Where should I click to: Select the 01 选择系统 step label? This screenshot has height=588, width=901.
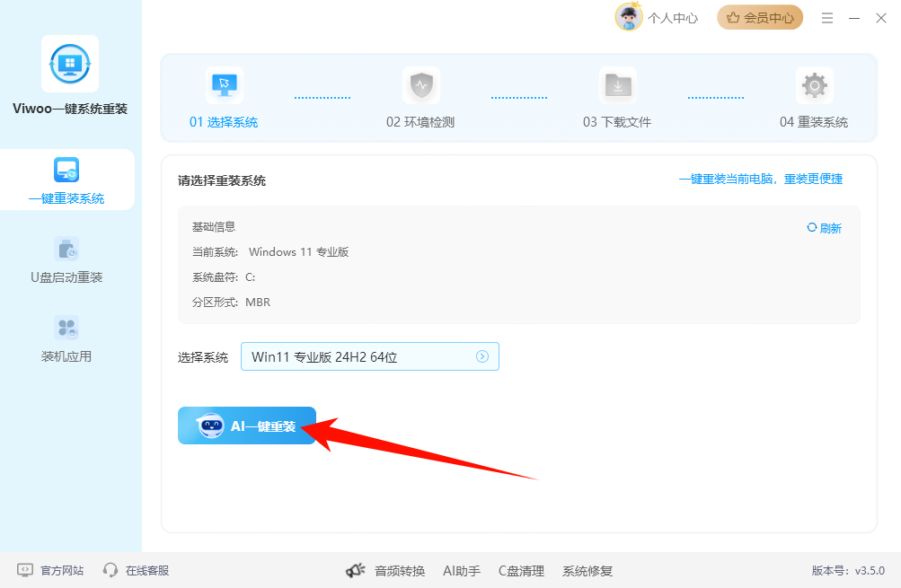click(x=224, y=122)
